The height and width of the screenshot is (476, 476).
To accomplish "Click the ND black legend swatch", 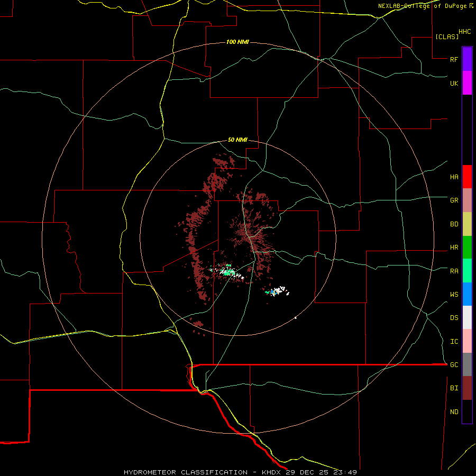I will click(467, 411).
